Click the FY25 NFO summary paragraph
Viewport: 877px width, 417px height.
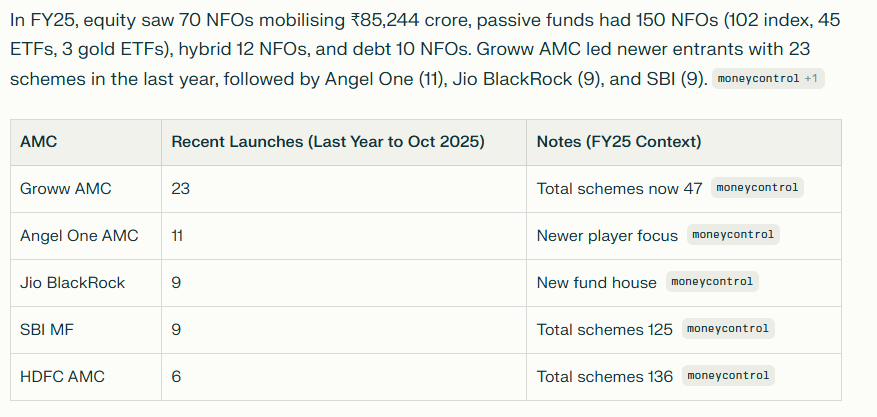pyautogui.click(x=400, y=48)
